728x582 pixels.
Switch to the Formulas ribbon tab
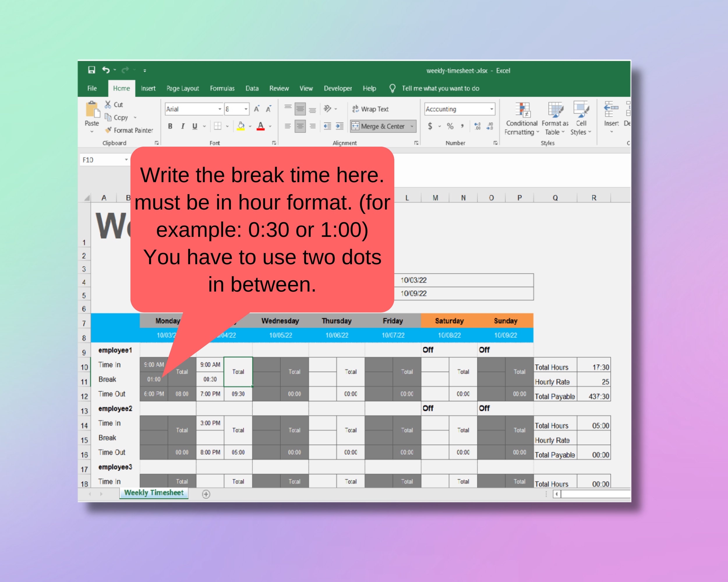pyautogui.click(x=222, y=88)
